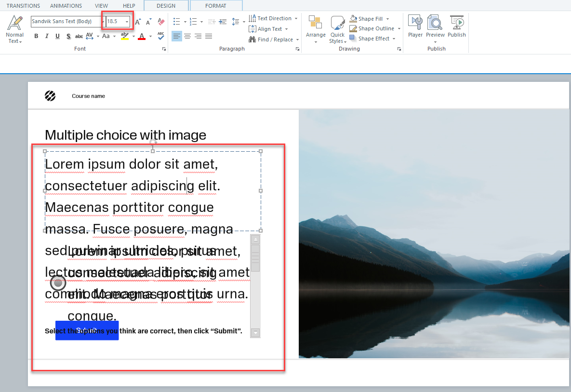571x392 pixels.
Task: Apply yellow text highlight color
Action: 124,36
